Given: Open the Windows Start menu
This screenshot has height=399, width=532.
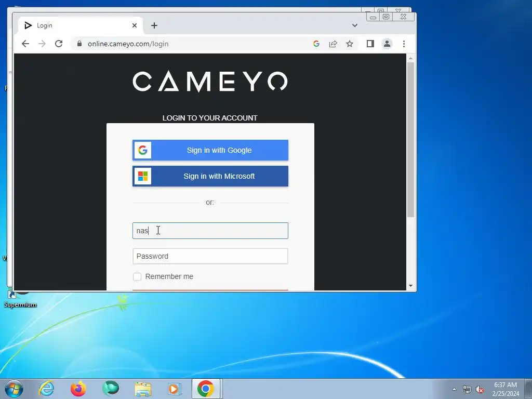Looking at the screenshot, I should pos(14,389).
